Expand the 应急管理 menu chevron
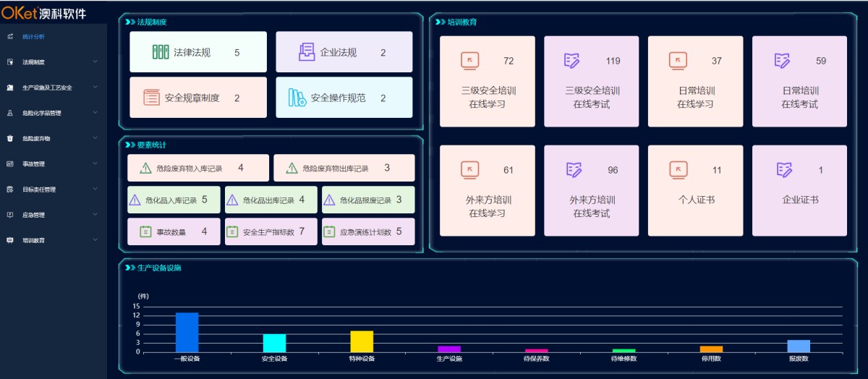The height and width of the screenshot is (379, 868). coord(95,215)
